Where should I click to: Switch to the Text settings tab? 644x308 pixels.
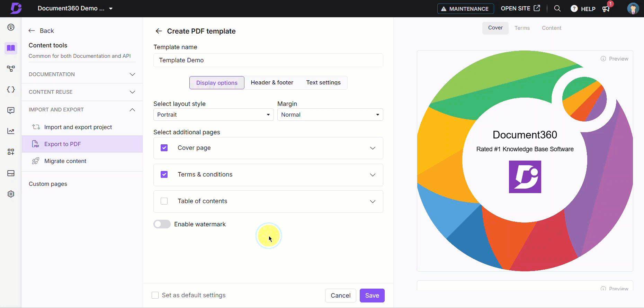click(323, 83)
